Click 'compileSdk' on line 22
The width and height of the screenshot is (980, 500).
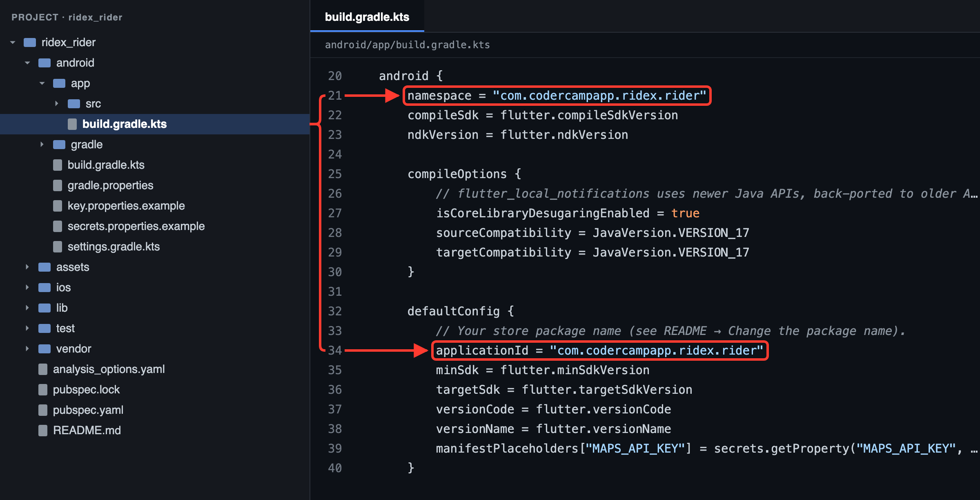point(443,116)
